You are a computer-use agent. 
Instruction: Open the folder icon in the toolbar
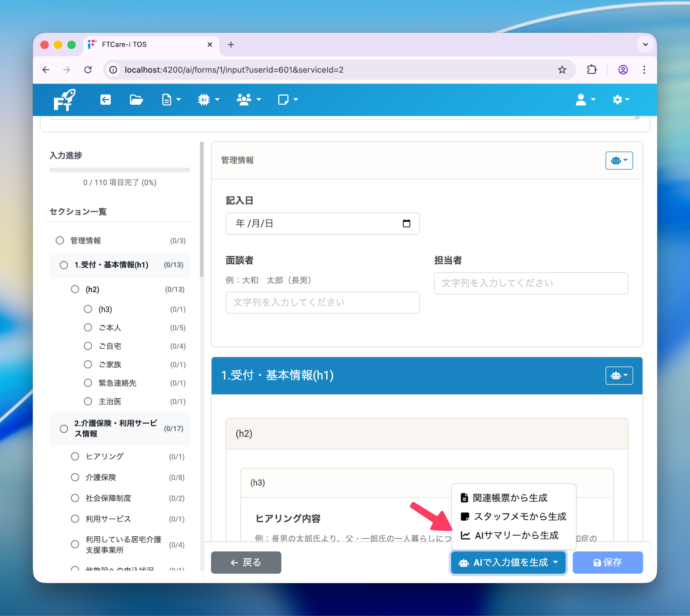(x=136, y=100)
